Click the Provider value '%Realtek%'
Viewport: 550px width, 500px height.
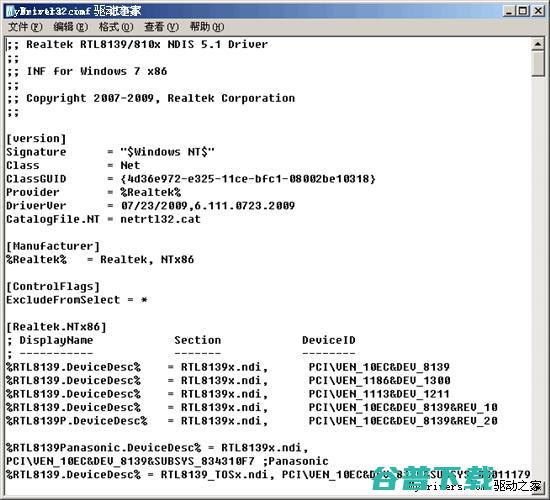[151, 192]
